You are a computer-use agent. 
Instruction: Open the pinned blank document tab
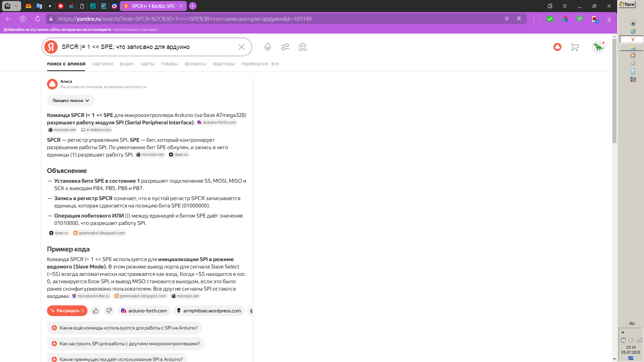tap(82, 6)
